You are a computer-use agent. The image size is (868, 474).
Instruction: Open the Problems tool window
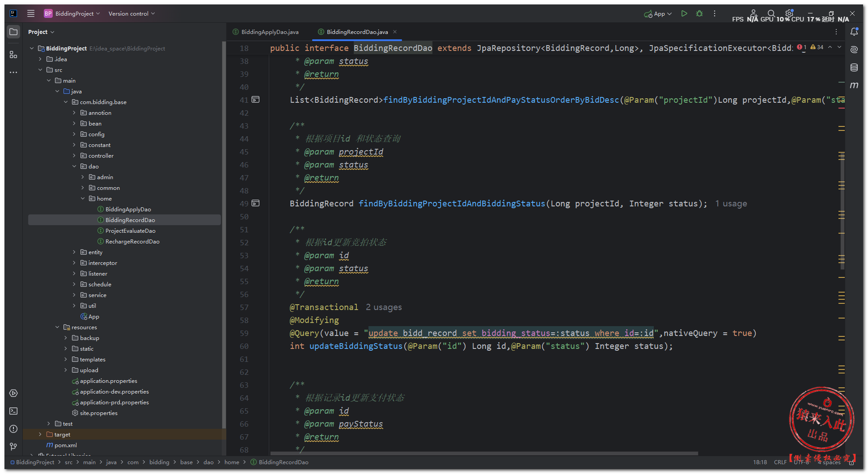(x=13, y=429)
